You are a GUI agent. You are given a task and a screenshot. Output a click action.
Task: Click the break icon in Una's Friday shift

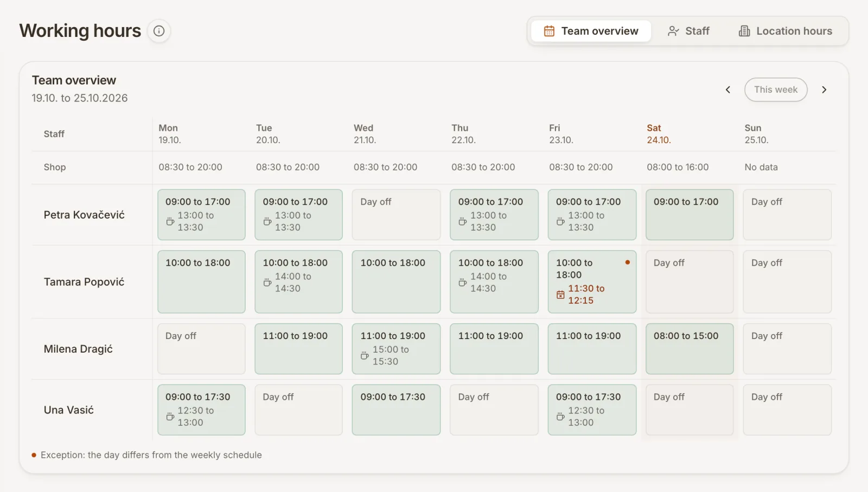pyautogui.click(x=560, y=417)
